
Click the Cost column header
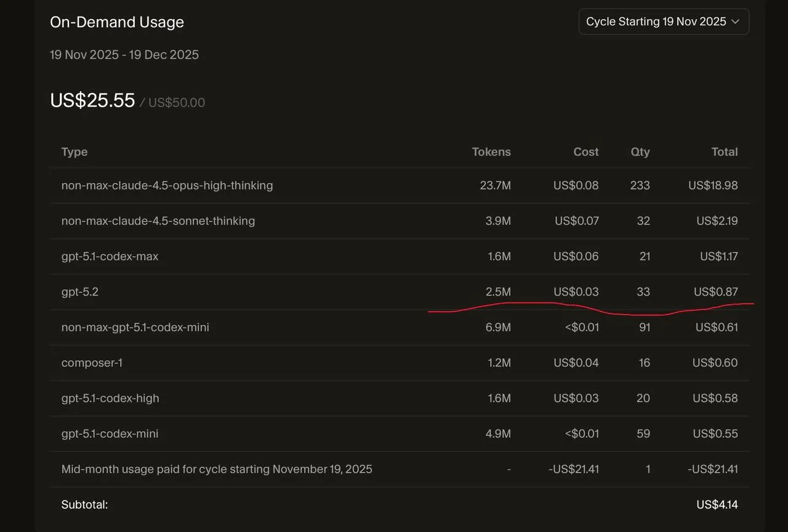click(x=586, y=152)
